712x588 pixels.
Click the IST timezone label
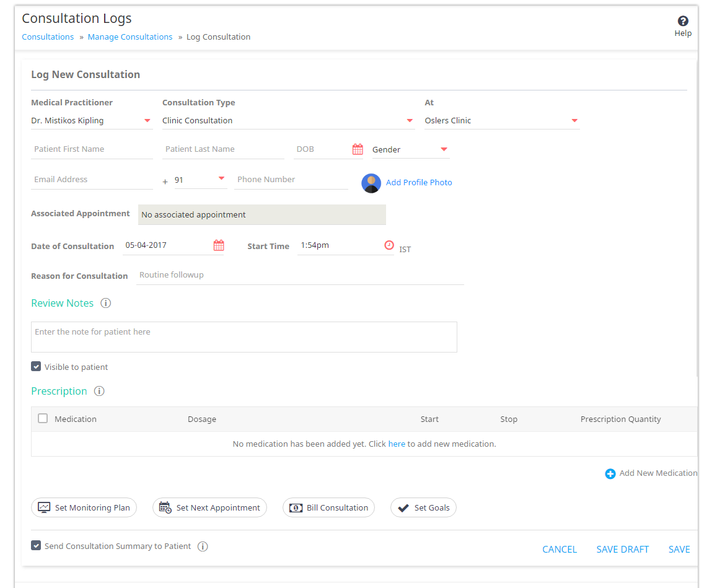click(x=405, y=249)
